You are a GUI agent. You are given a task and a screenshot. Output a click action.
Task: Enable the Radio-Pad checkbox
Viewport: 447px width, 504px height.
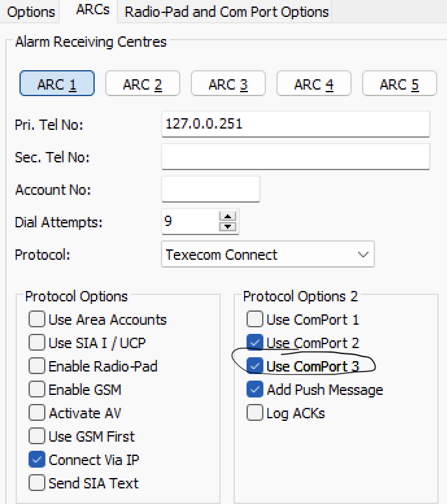37,366
